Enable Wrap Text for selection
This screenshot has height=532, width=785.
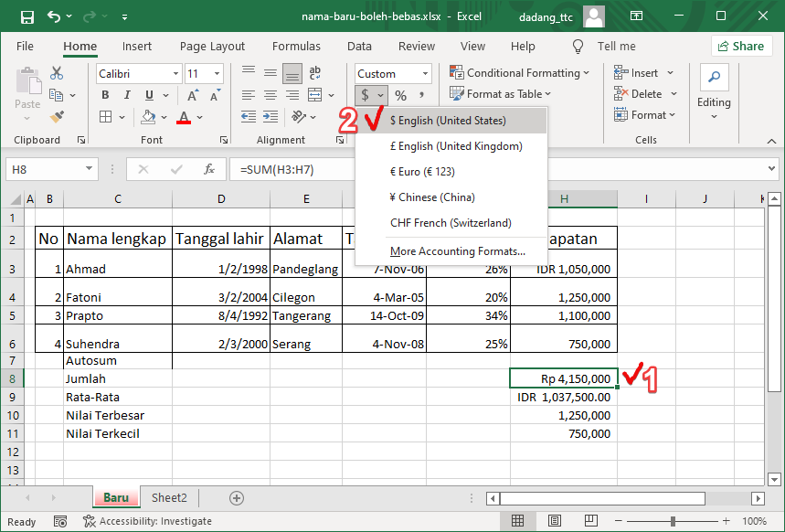pyautogui.click(x=315, y=72)
